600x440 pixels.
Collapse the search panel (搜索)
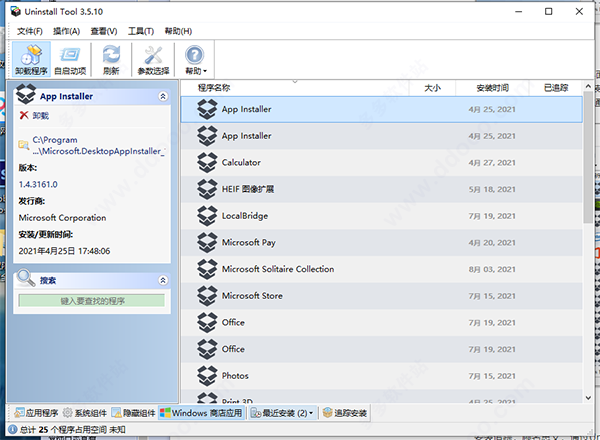[163, 280]
